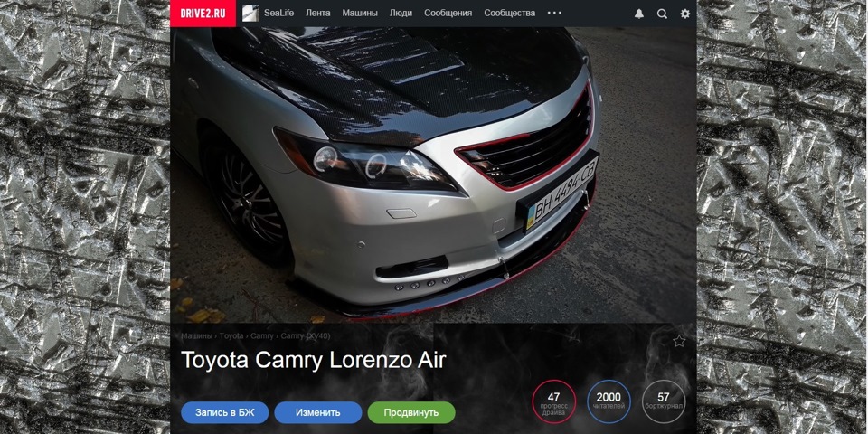Open the Люди section
This screenshot has height=434, width=868.
(401, 14)
